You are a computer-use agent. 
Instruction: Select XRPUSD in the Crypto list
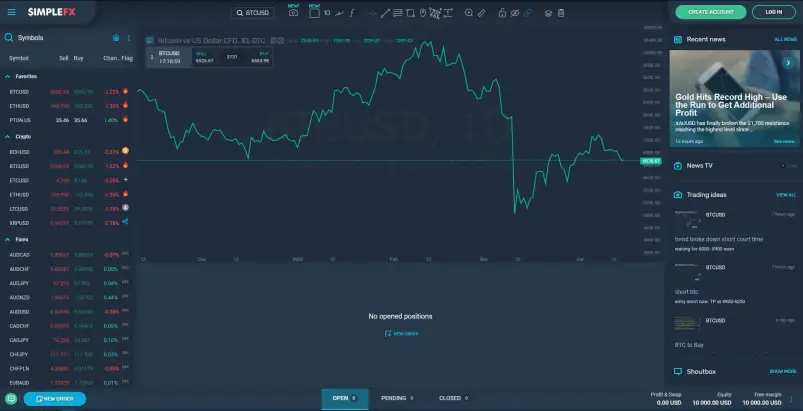click(x=67, y=223)
